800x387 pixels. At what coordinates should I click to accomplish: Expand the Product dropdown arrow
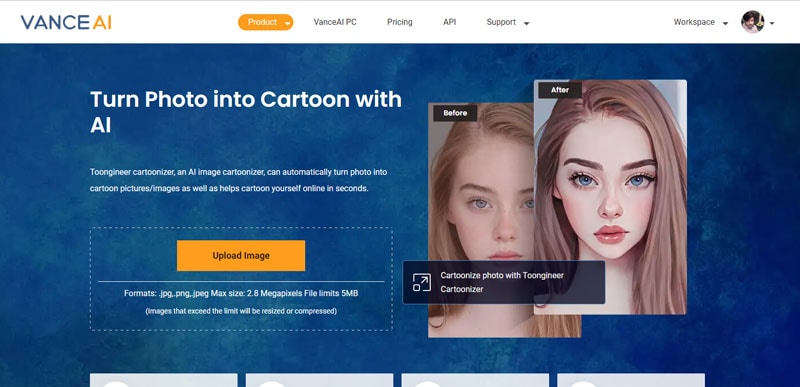click(x=288, y=23)
